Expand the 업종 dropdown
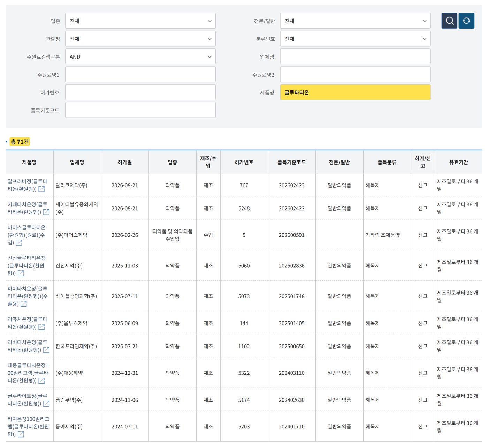 [140, 21]
